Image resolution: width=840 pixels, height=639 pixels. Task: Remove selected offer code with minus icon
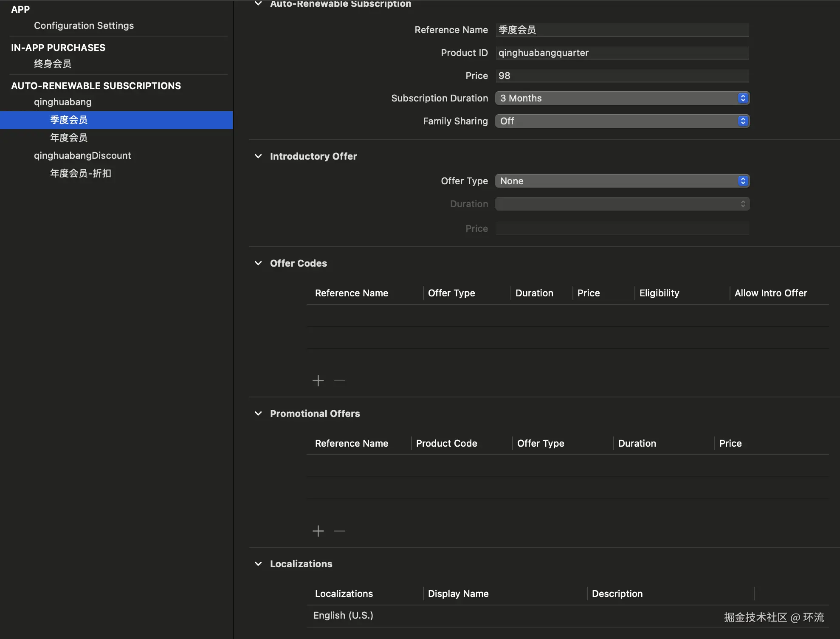coord(339,381)
